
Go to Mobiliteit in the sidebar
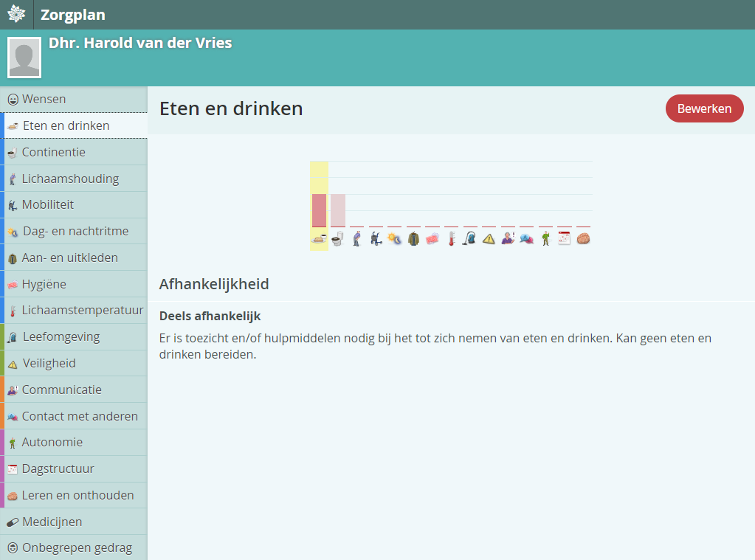click(47, 204)
